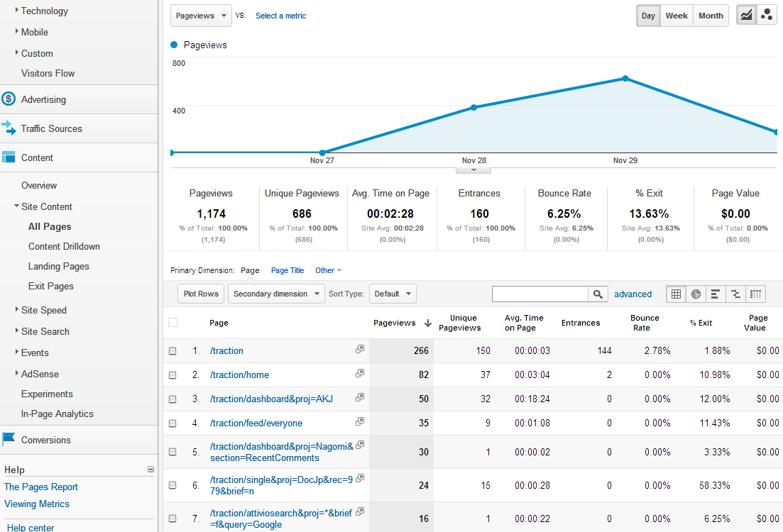This screenshot has height=532, width=783.
Task: Open Viewing Metrics help link
Action: coord(37,504)
